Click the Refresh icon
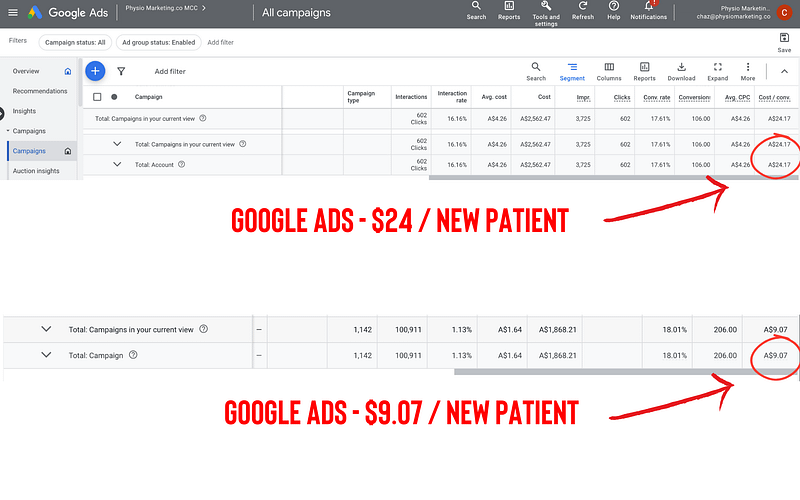 click(x=583, y=10)
